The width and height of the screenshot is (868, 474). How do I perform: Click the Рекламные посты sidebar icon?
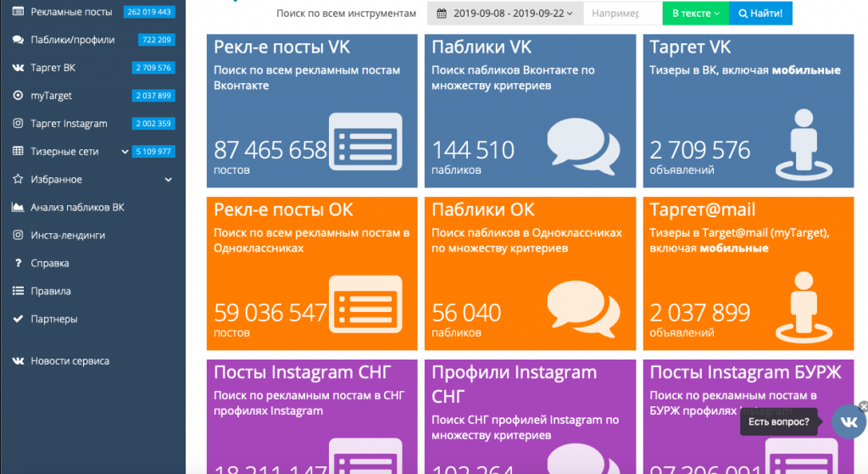(x=18, y=12)
